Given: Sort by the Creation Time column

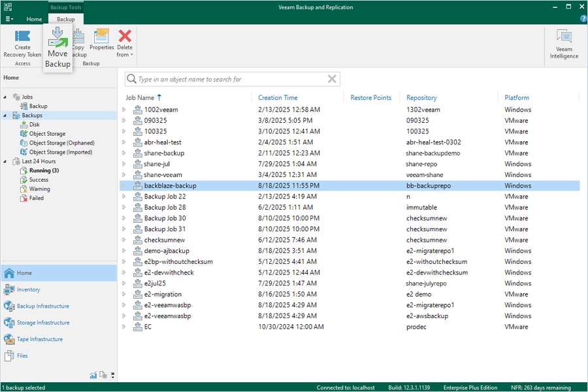Looking at the screenshot, I should pyautogui.click(x=278, y=97).
